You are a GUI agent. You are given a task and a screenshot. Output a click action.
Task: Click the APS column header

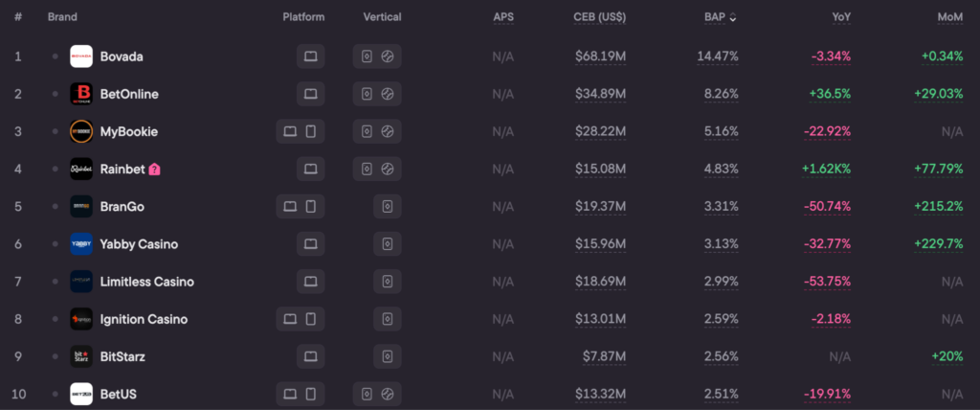[x=503, y=17]
